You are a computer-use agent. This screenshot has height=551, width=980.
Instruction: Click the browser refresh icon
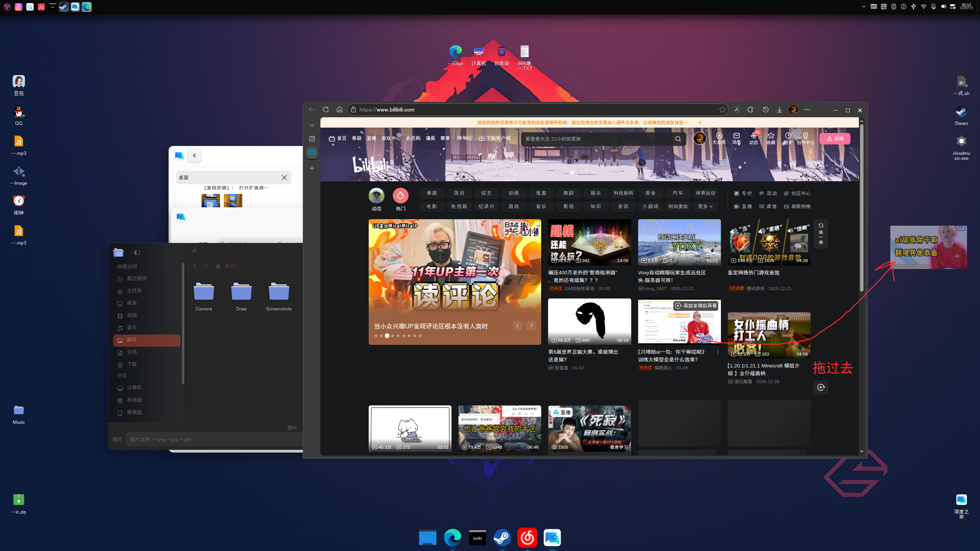tap(326, 110)
